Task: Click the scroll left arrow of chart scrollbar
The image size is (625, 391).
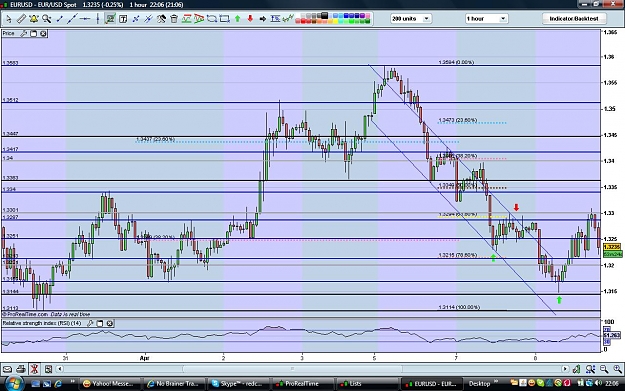Action: tap(60, 369)
